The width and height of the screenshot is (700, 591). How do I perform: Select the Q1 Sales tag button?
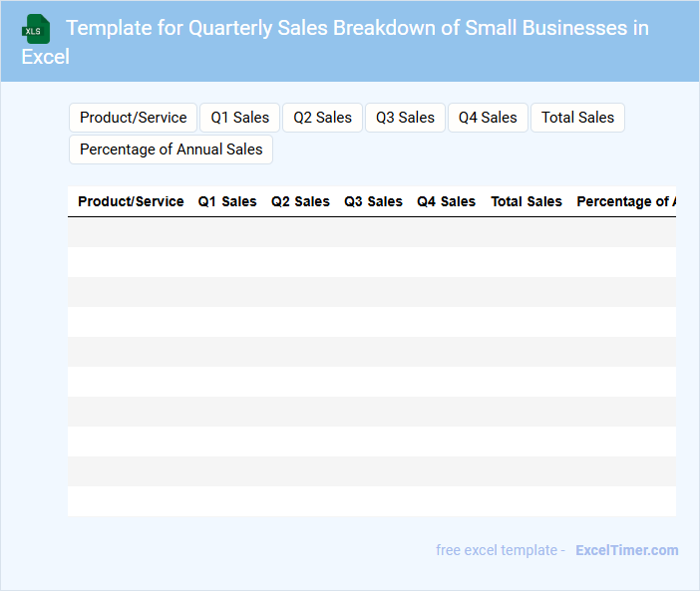(239, 118)
